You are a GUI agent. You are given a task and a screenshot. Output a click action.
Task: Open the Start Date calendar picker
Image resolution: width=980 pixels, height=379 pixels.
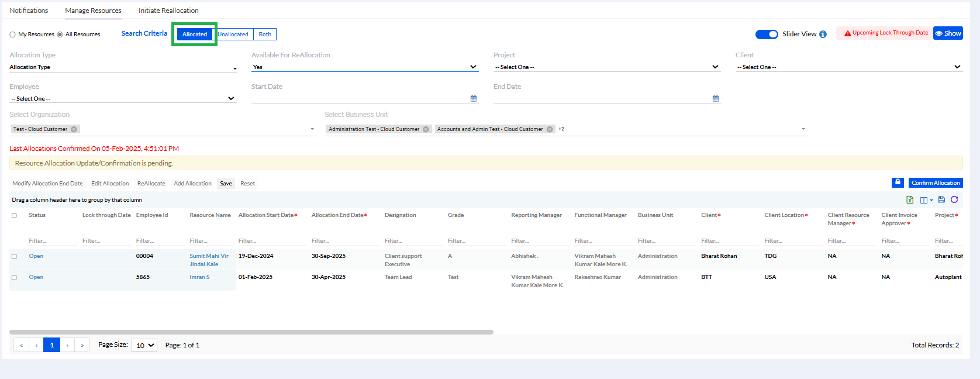point(474,98)
